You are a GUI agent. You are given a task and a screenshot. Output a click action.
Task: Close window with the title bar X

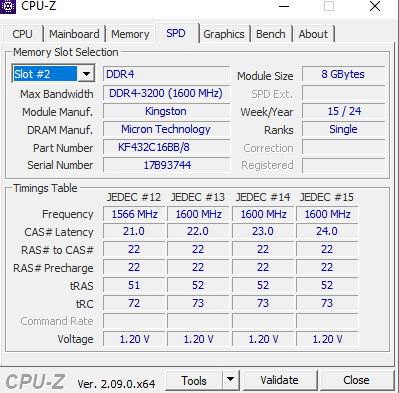click(375, 6)
